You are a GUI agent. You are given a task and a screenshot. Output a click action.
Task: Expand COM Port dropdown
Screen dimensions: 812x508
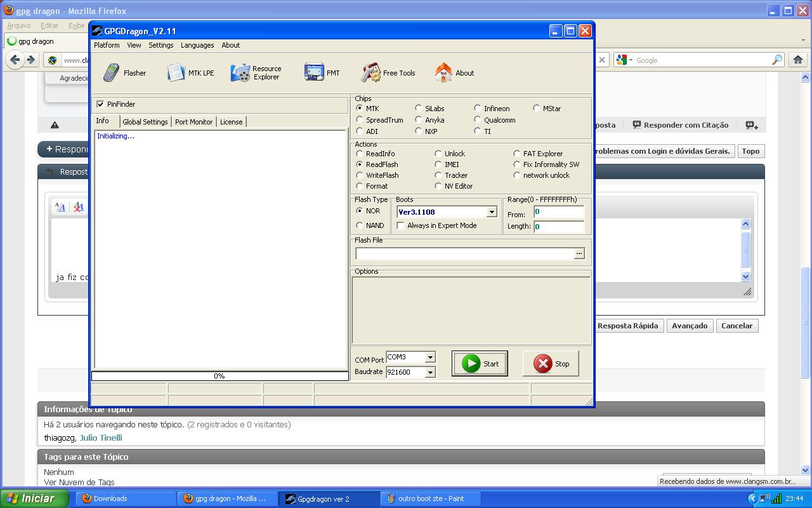(x=430, y=357)
